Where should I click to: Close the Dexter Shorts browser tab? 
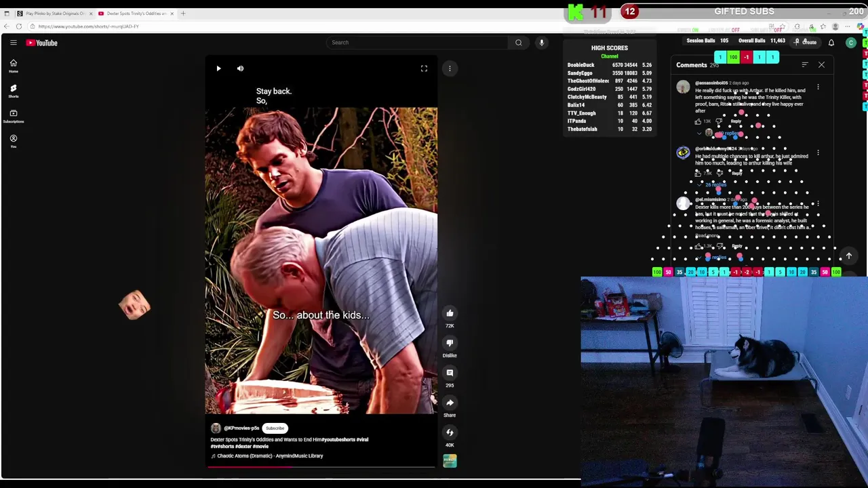click(172, 14)
